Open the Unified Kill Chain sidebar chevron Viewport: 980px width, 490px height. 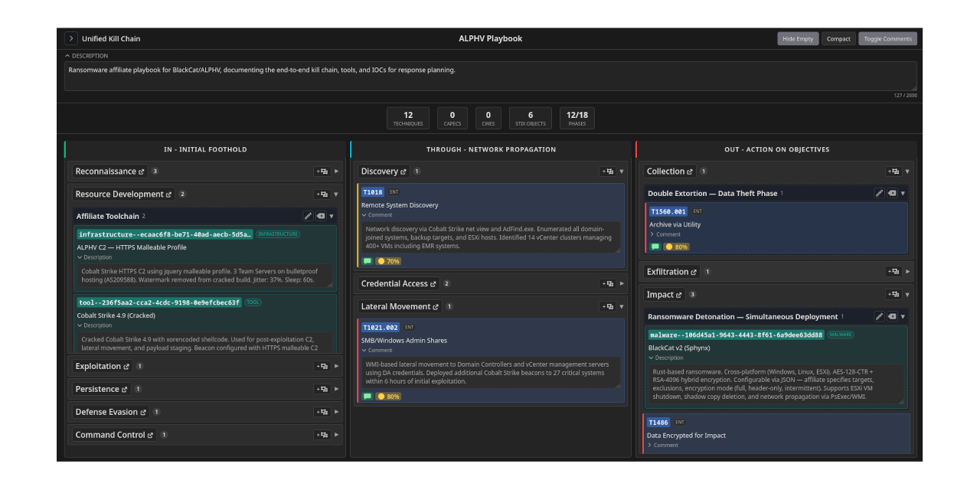(x=71, y=39)
